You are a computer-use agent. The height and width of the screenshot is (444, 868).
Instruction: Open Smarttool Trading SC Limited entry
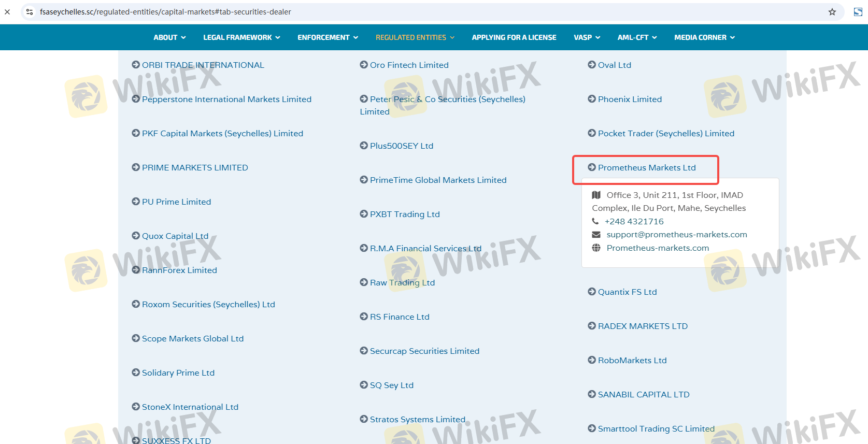656,428
